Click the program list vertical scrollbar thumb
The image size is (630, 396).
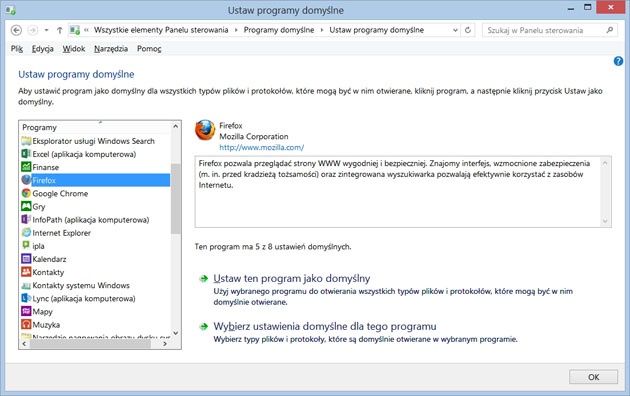176,199
